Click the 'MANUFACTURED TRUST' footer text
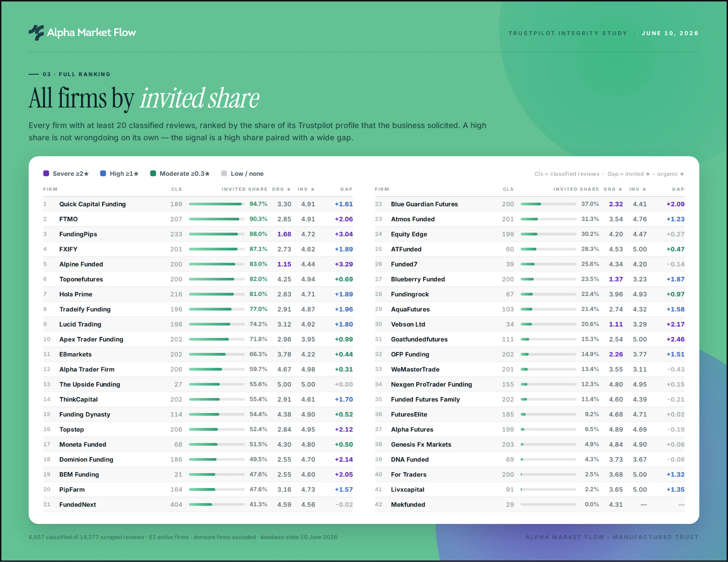Image resolution: width=728 pixels, height=562 pixels. coord(655,537)
